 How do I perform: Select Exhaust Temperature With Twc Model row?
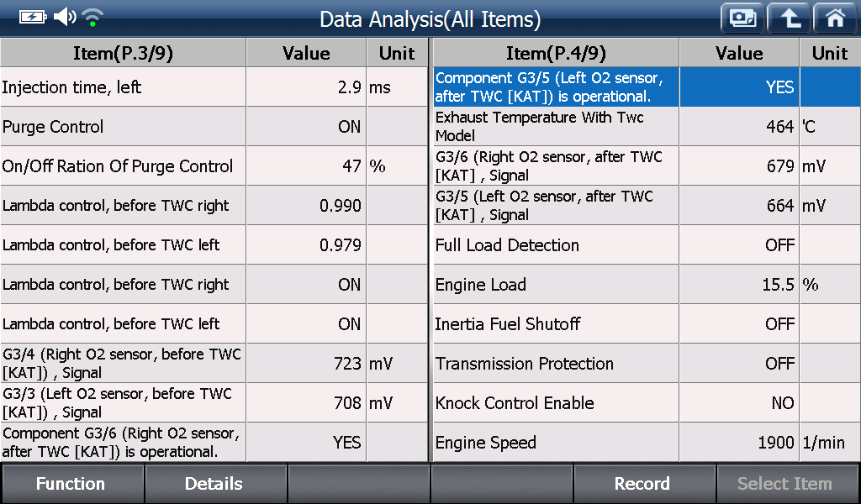pyautogui.click(x=647, y=126)
